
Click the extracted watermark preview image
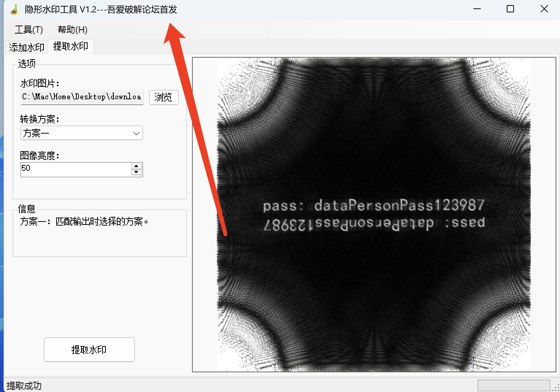tap(374, 215)
